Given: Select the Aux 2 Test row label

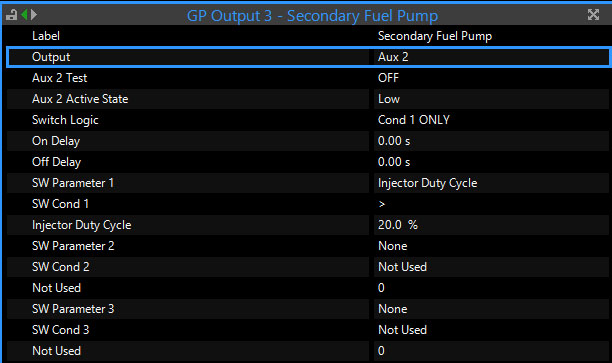Looking at the screenshot, I should click(59, 78).
